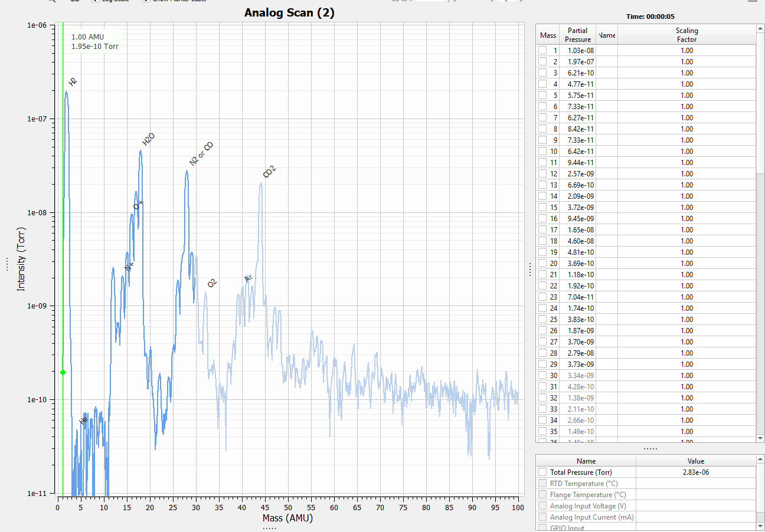Select the mass 18 checkbox

tap(542, 241)
